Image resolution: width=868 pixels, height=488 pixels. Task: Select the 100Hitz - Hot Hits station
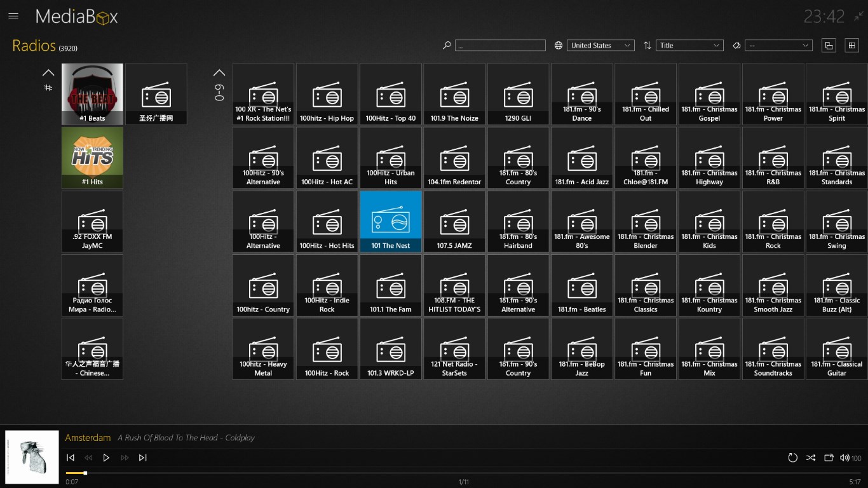[x=327, y=222]
